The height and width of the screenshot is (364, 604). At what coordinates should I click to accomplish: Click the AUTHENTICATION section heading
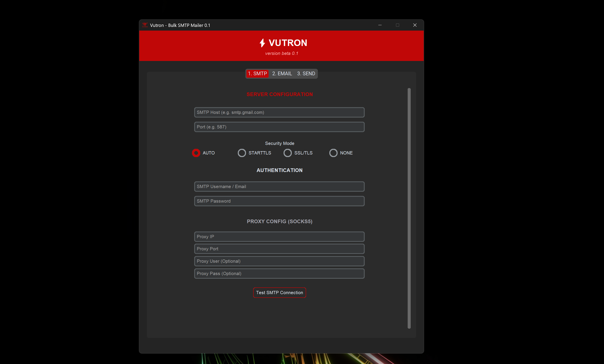(x=279, y=170)
